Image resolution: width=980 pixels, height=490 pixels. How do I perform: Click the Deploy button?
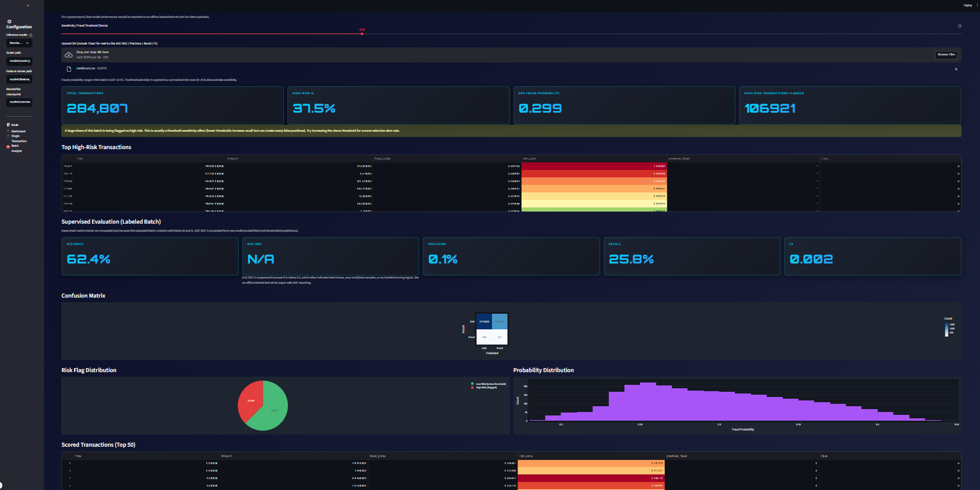point(967,5)
